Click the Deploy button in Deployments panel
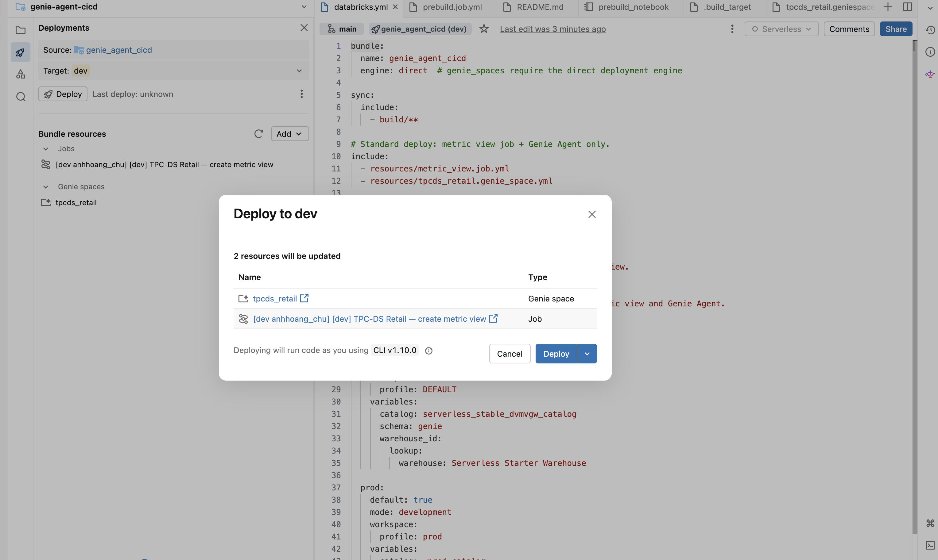The height and width of the screenshot is (560, 938). (63, 94)
